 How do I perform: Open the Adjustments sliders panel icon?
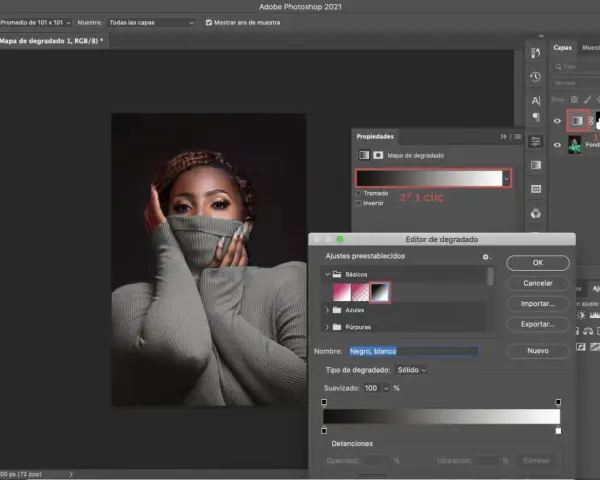point(536,142)
